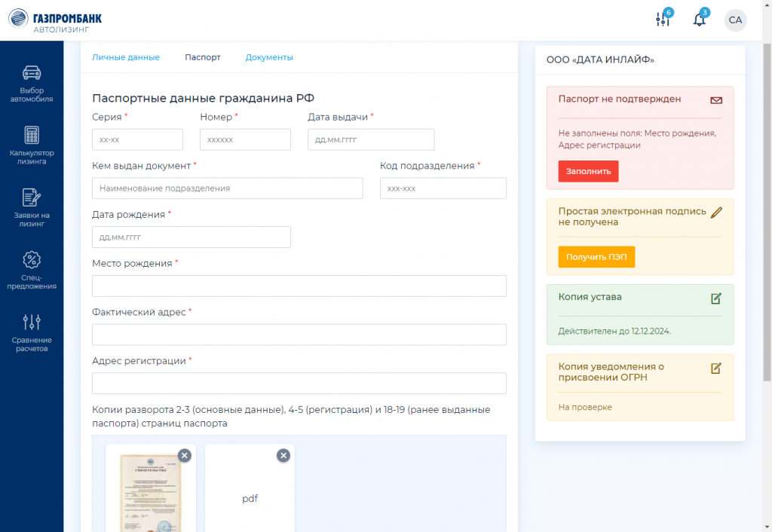Viewport: 772px width, 532px height.
Task: Focus the Код подразделения field
Action: coord(443,188)
